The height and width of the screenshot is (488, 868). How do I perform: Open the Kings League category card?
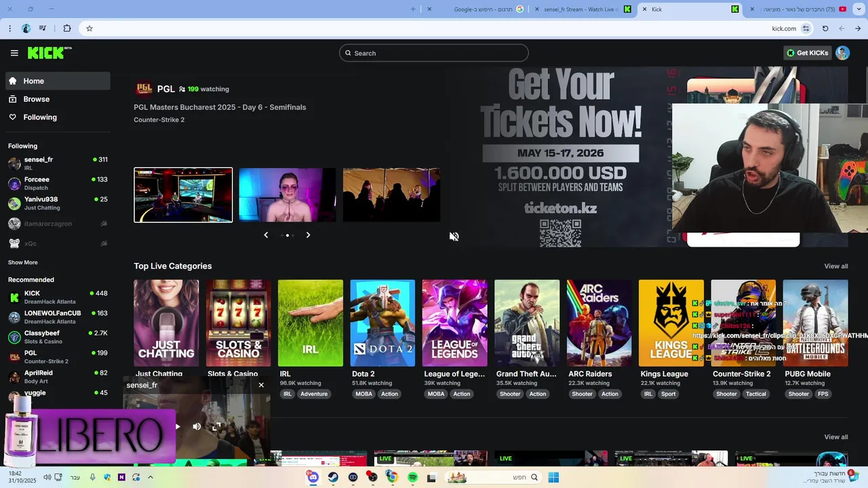click(x=671, y=323)
